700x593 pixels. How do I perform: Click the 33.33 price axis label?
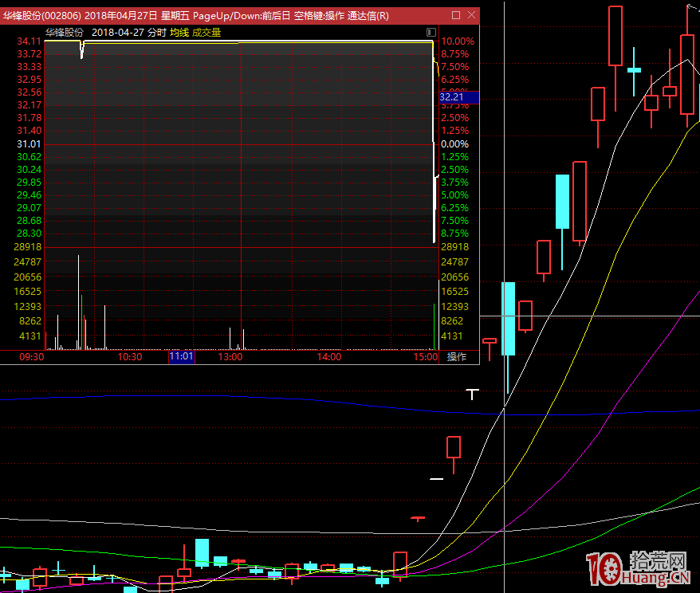pyautogui.click(x=29, y=67)
